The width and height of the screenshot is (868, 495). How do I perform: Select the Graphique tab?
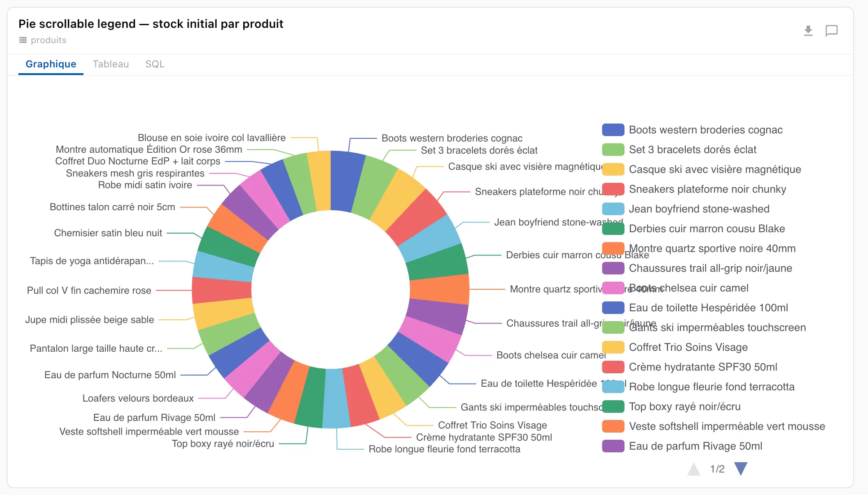pos(51,64)
